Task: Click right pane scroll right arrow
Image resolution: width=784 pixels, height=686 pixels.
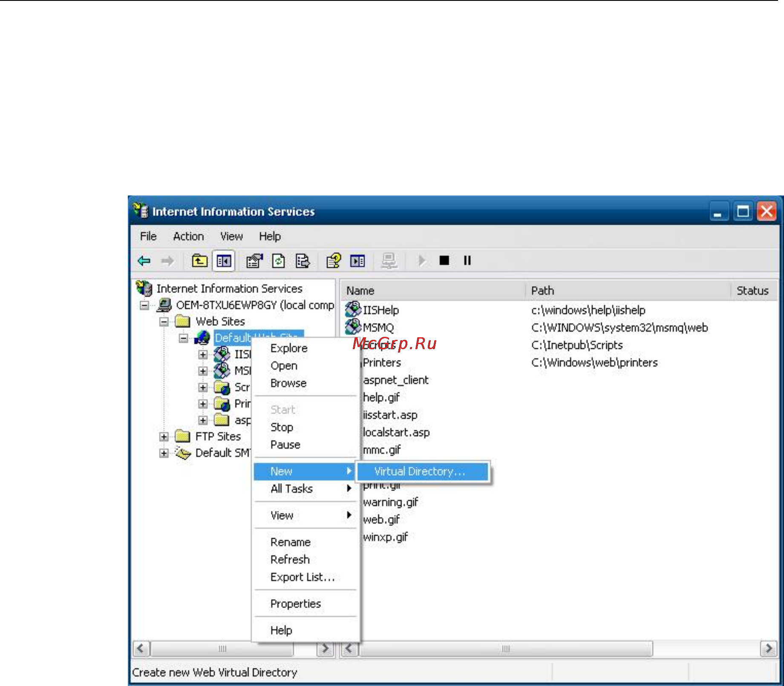Action: pyautogui.click(x=768, y=649)
